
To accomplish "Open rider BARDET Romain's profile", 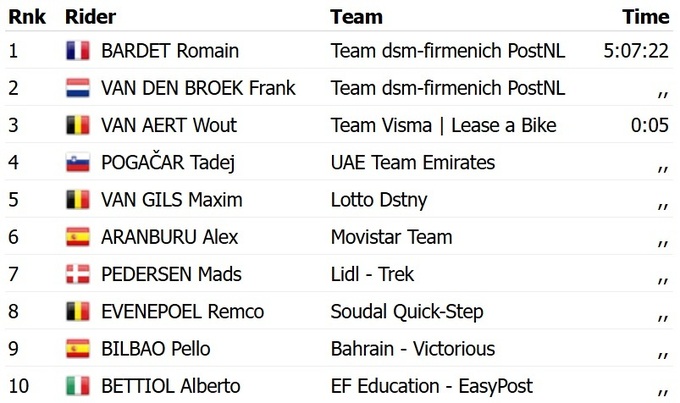I will (170, 51).
